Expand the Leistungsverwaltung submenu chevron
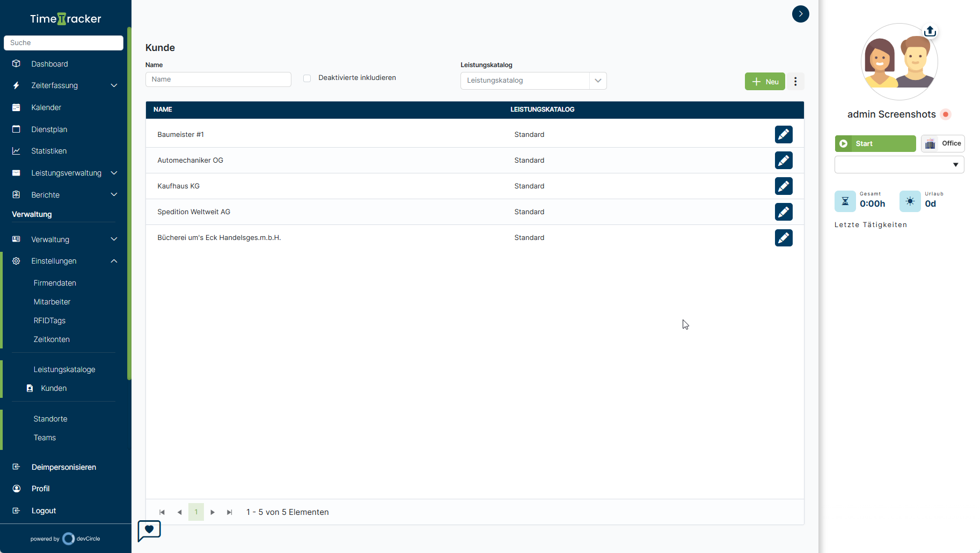Image resolution: width=980 pixels, height=553 pixels. pos(114,173)
